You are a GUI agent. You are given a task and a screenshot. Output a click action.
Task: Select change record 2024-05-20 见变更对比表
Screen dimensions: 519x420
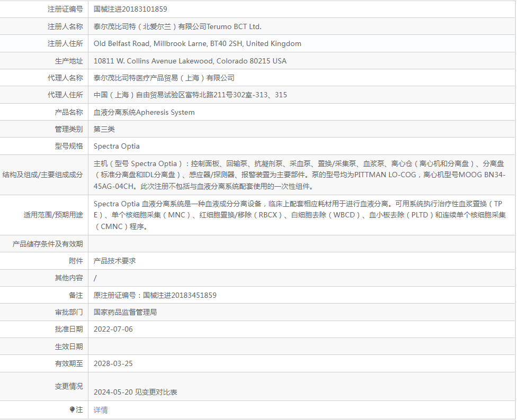pyautogui.click(x=136, y=392)
